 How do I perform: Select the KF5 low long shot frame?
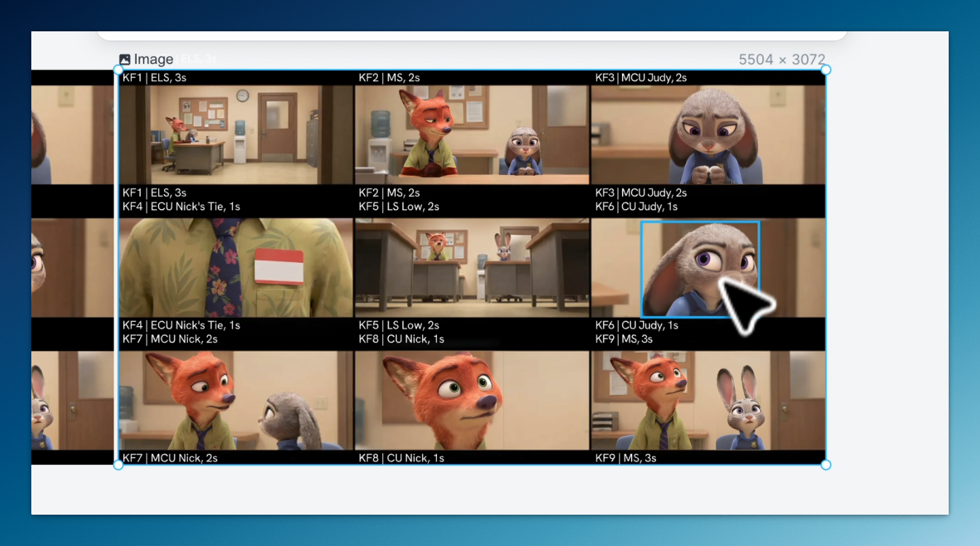tap(472, 268)
